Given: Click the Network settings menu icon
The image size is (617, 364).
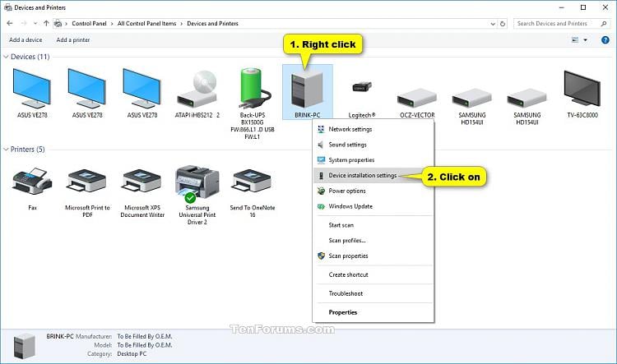Looking at the screenshot, I should pyautogui.click(x=321, y=129).
